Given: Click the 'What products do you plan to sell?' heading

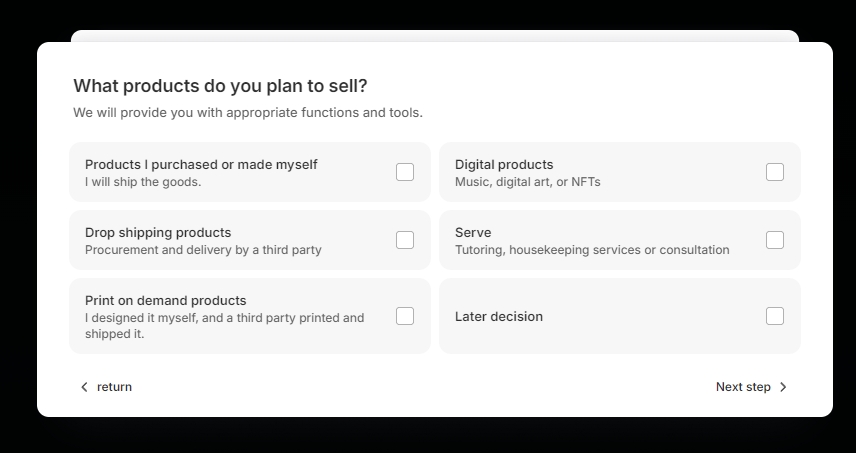Looking at the screenshot, I should [220, 86].
